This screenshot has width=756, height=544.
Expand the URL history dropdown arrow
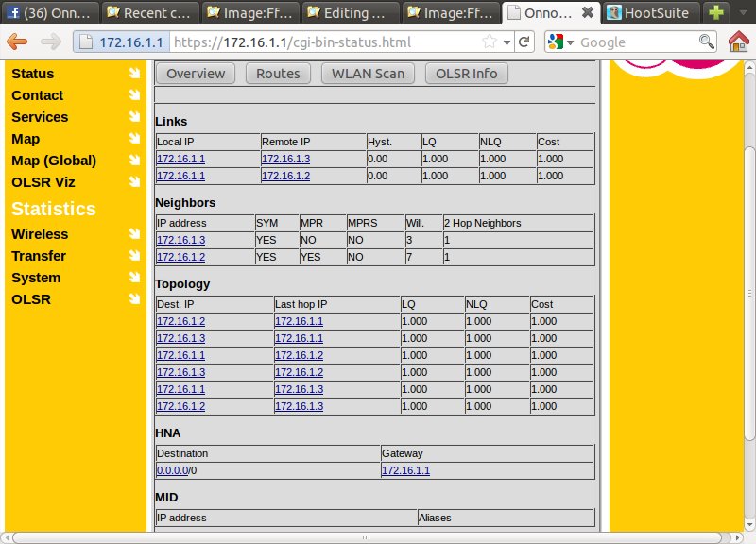click(x=507, y=42)
